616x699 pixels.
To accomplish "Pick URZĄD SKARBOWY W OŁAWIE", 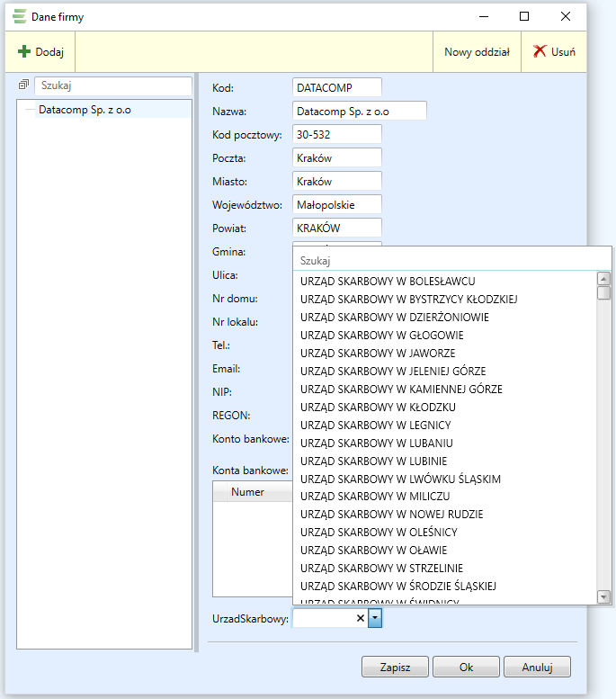I will pyautogui.click(x=373, y=550).
